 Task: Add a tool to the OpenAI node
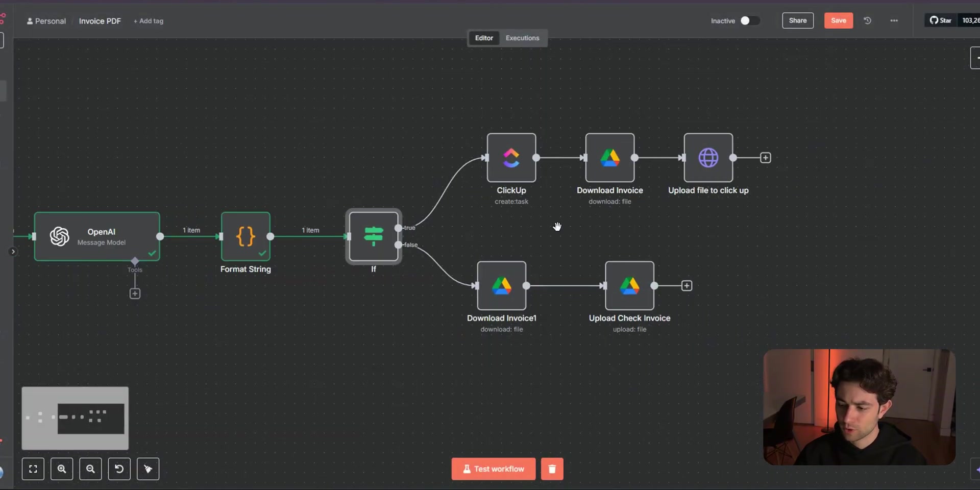[x=135, y=293]
